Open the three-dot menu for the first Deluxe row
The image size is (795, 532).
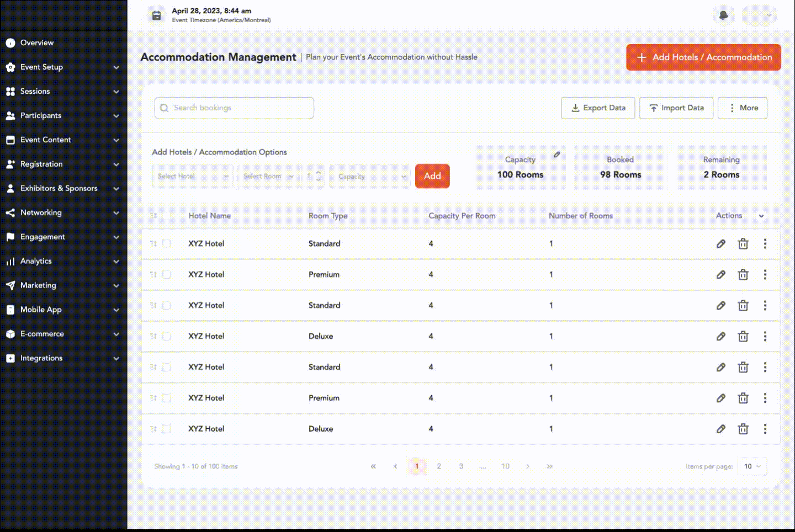[765, 337]
